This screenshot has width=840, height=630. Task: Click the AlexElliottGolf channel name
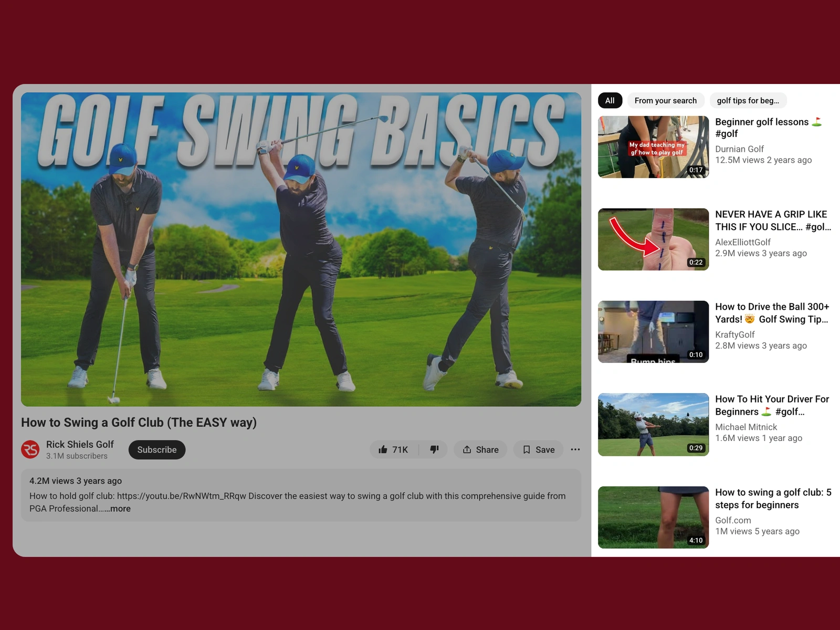[743, 242]
